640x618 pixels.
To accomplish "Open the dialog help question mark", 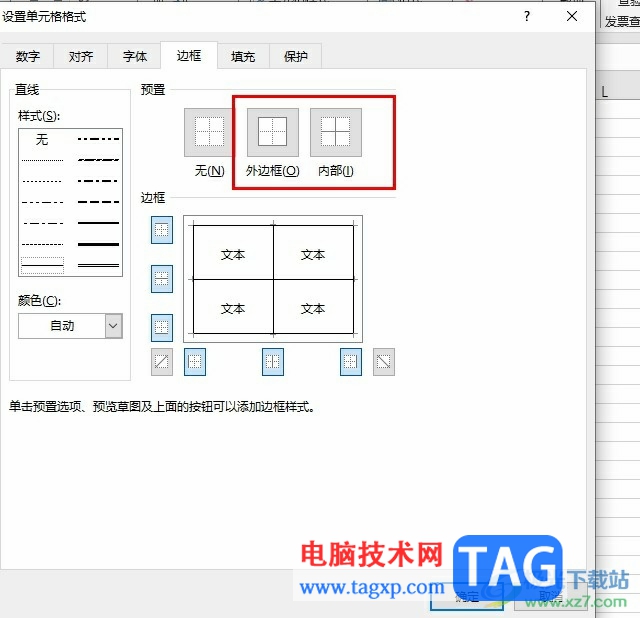I will [527, 16].
